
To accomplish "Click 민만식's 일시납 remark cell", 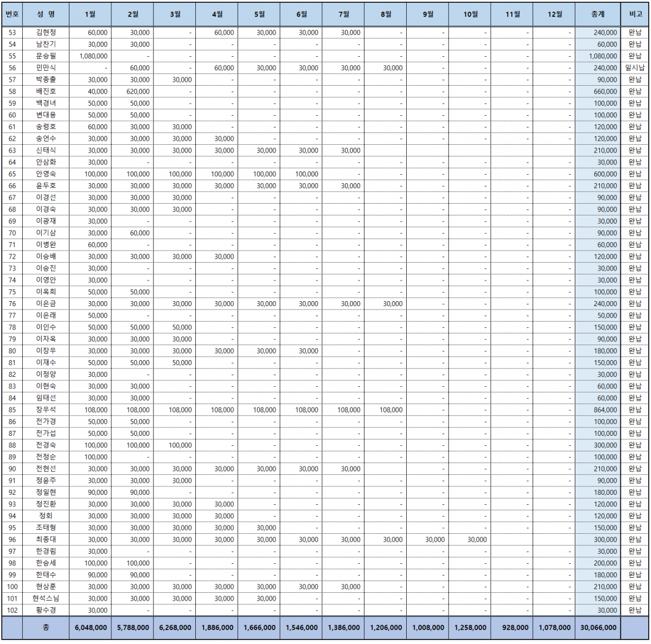I will [635, 68].
